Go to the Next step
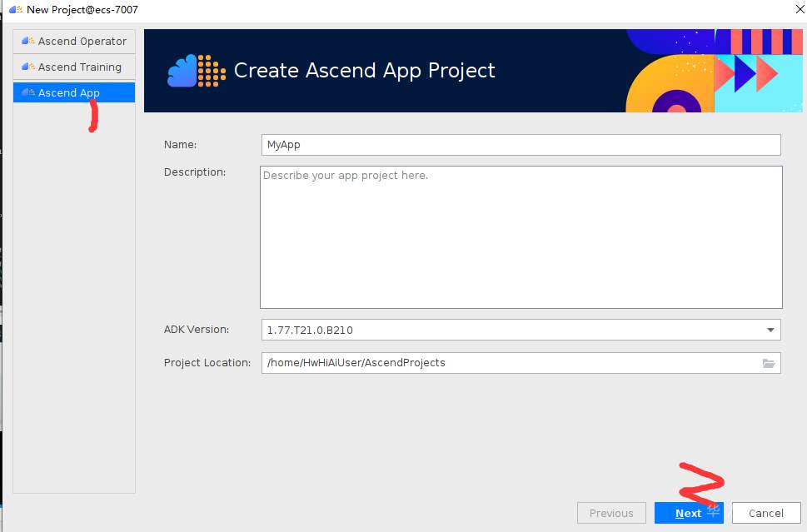 pos(689,513)
